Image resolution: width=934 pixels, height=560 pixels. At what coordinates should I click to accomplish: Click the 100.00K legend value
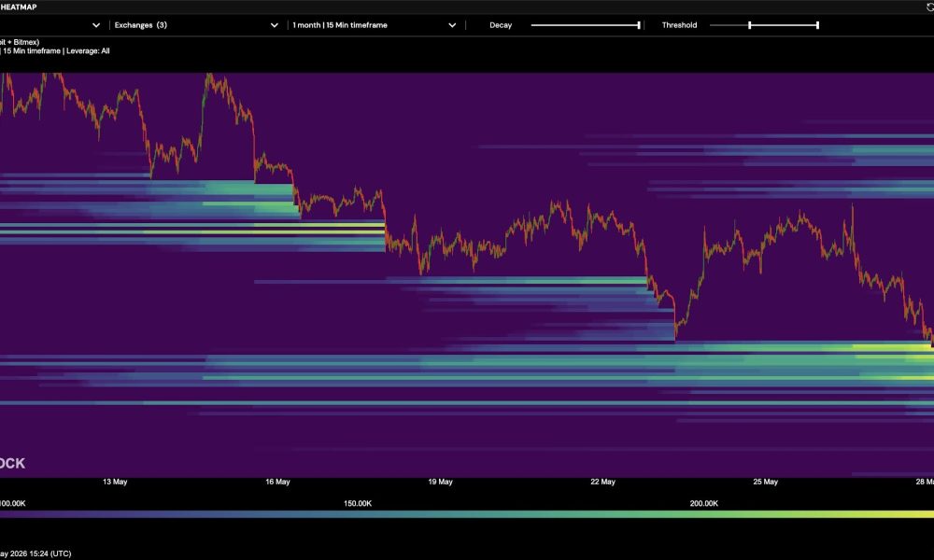click(x=12, y=503)
